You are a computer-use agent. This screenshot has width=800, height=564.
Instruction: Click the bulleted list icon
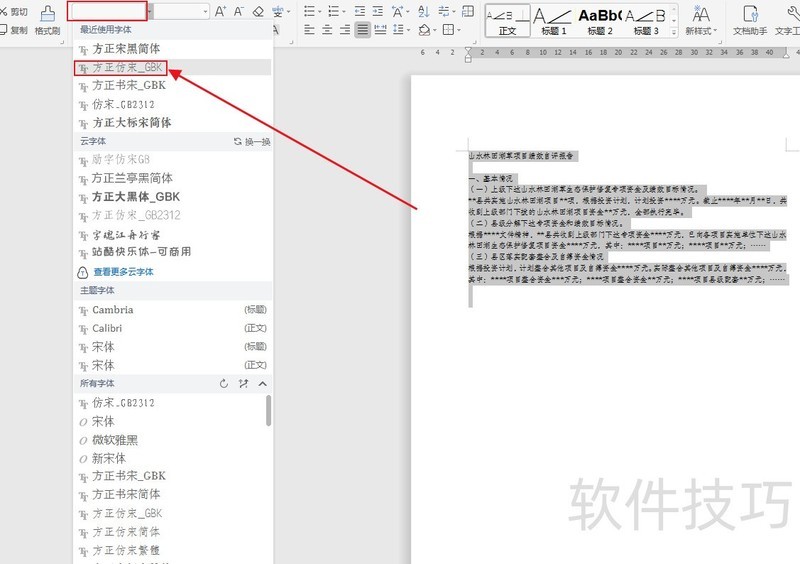point(309,11)
